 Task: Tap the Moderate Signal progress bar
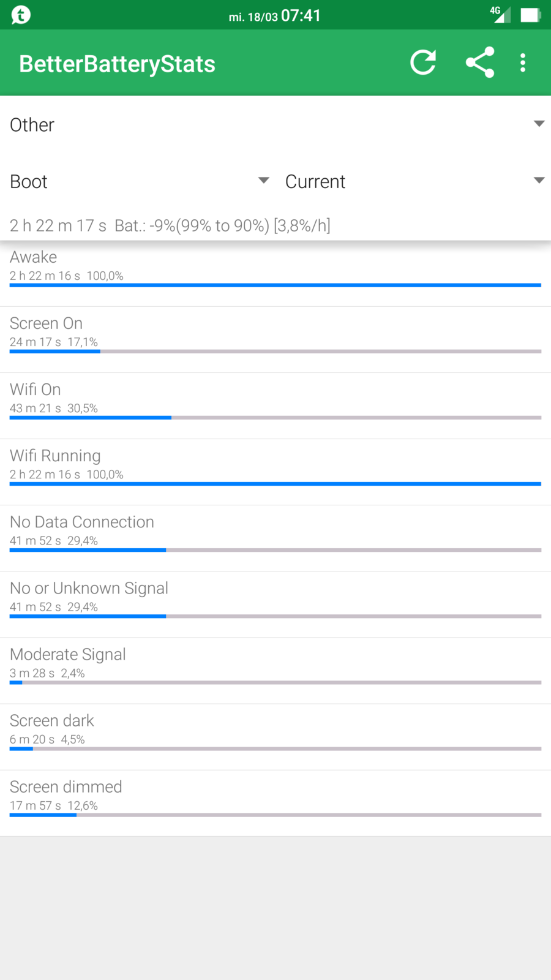point(275,682)
